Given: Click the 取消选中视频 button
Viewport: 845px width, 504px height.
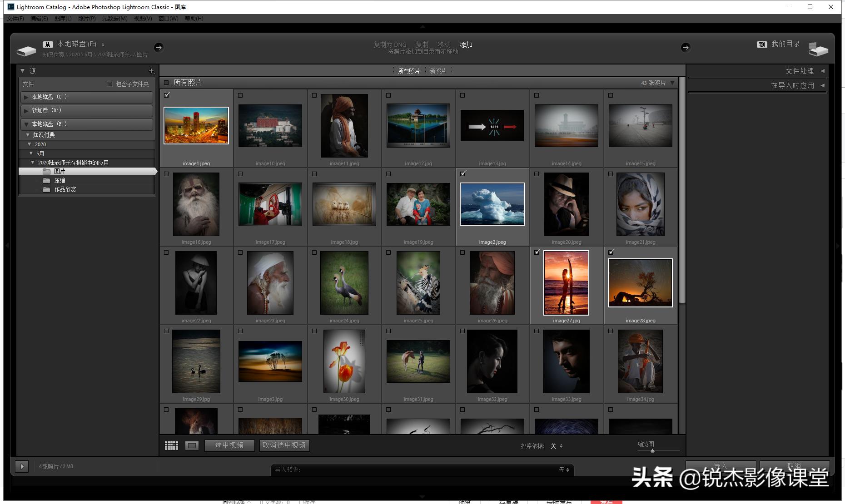Looking at the screenshot, I should pyautogui.click(x=284, y=445).
